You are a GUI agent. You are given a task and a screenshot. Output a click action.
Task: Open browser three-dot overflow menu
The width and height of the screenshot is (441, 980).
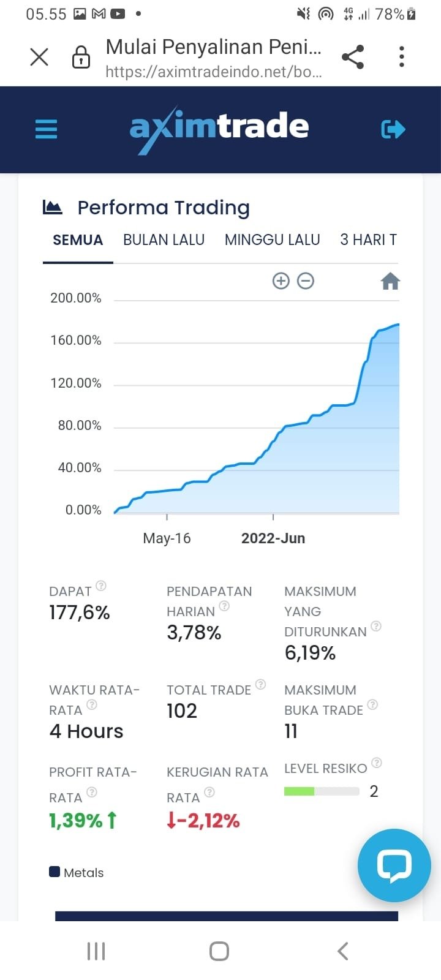[x=401, y=57]
